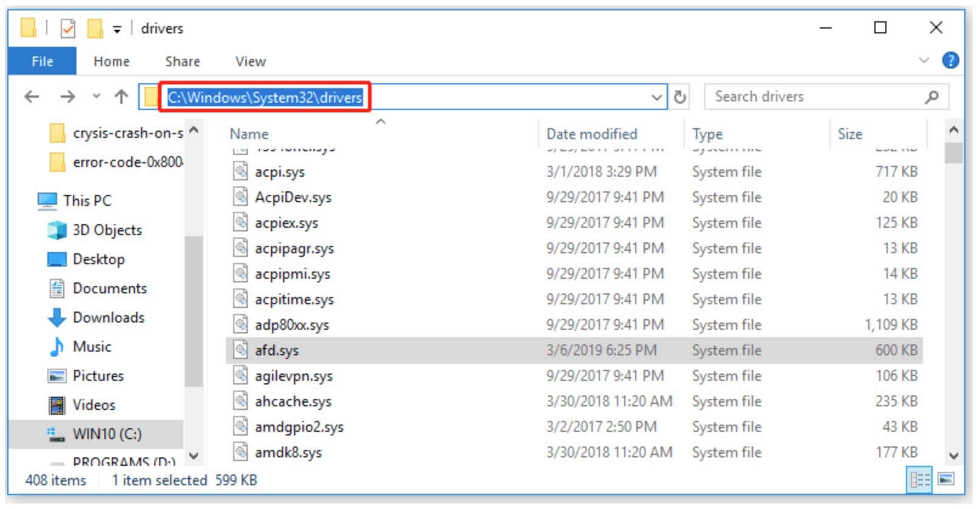Open the address bar history dropdown

pos(656,97)
